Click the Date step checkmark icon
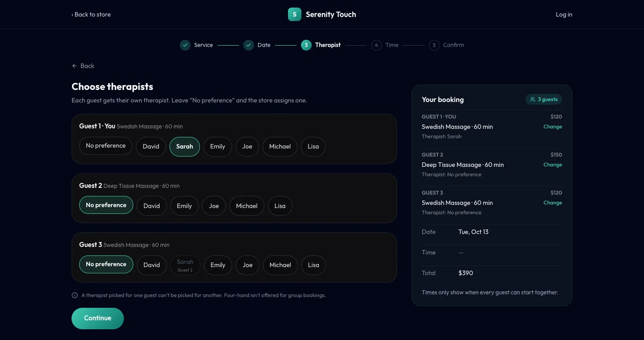 pos(249,45)
